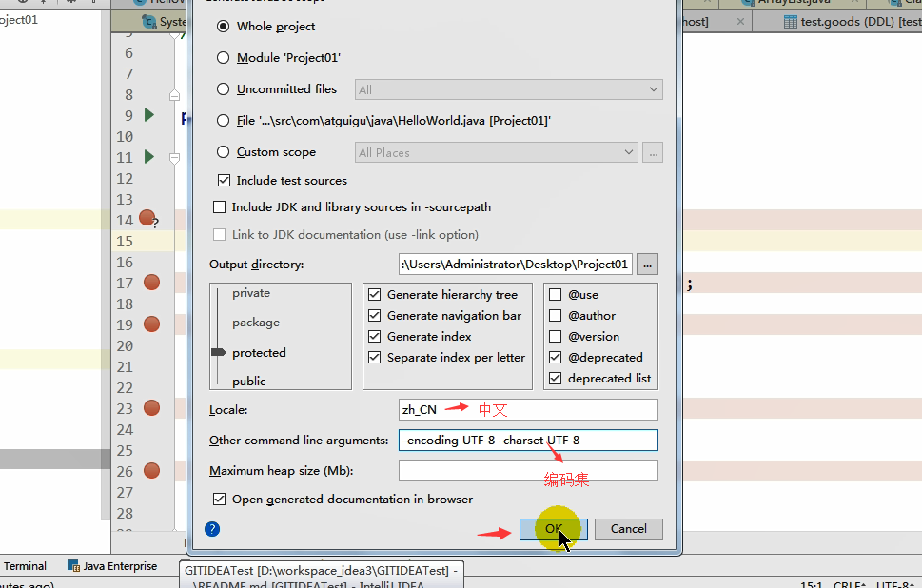The width and height of the screenshot is (922, 588).
Task: Collapse the code fold marker at line 11
Action: [175, 158]
